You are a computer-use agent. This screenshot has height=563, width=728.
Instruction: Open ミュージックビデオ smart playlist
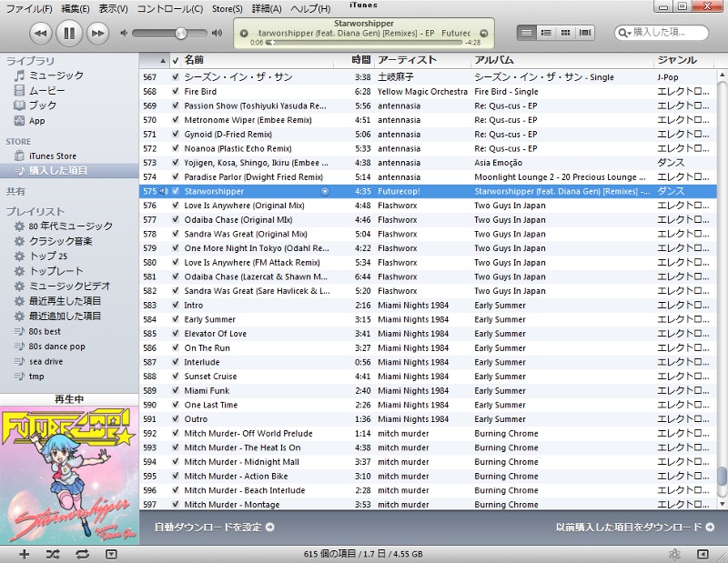click(62, 286)
